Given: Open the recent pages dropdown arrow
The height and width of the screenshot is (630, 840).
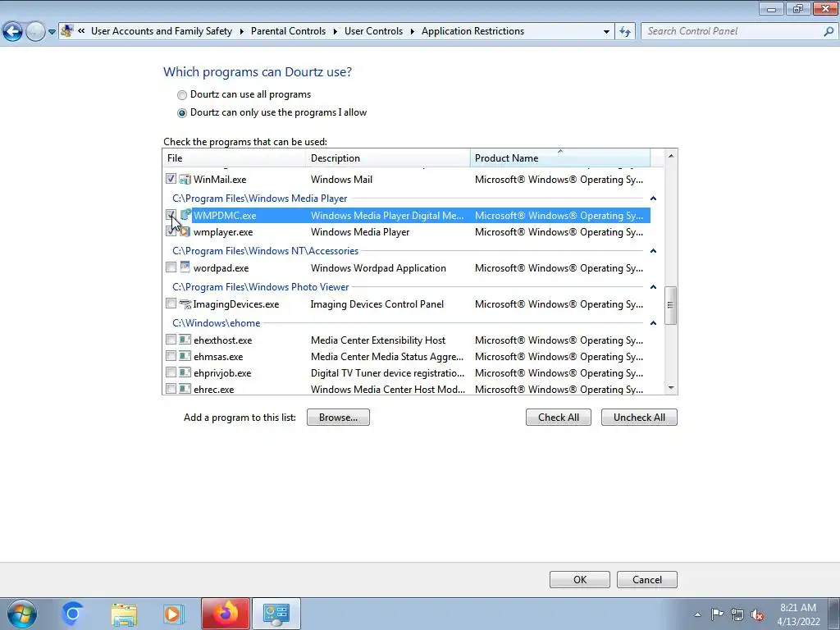Looking at the screenshot, I should click(52, 32).
